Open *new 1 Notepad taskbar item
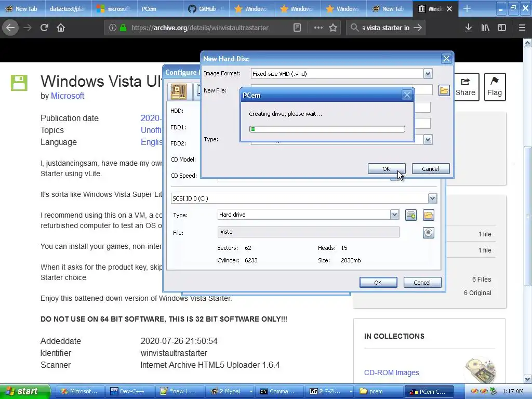 (x=179, y=392)
